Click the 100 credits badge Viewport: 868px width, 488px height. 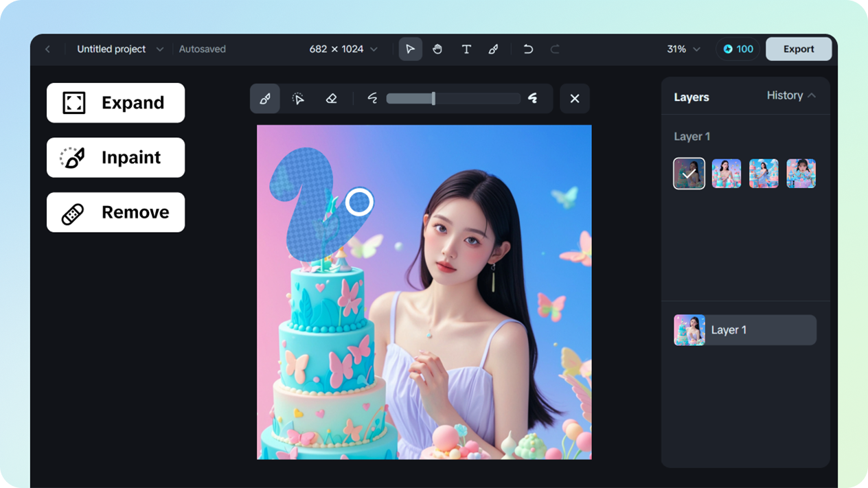[x=738, y=49]
